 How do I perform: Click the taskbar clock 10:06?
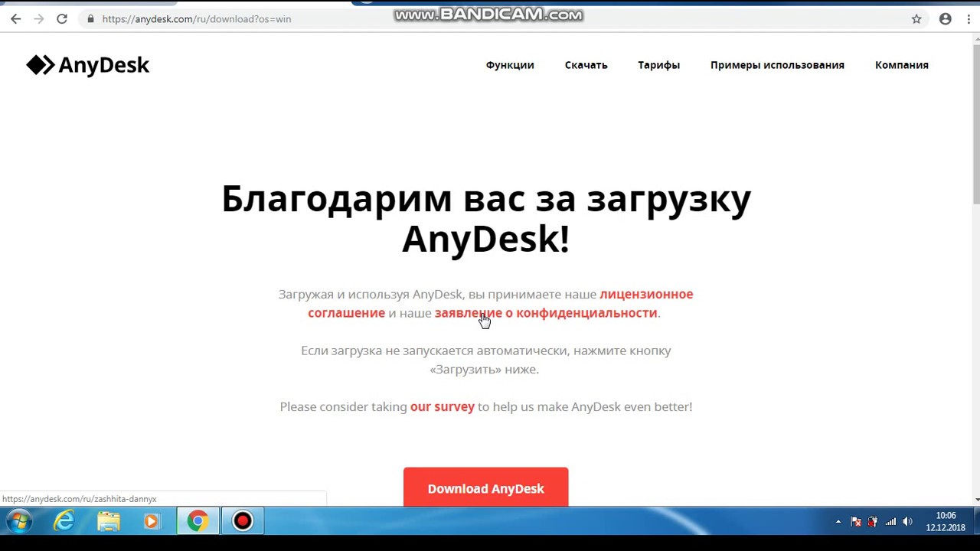coord(946,522)
